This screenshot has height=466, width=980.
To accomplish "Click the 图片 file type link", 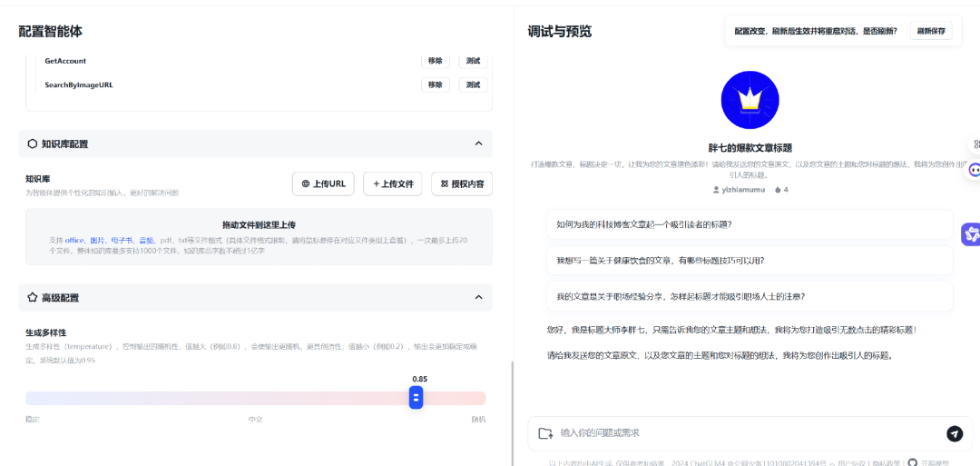I will pos(97,240).
